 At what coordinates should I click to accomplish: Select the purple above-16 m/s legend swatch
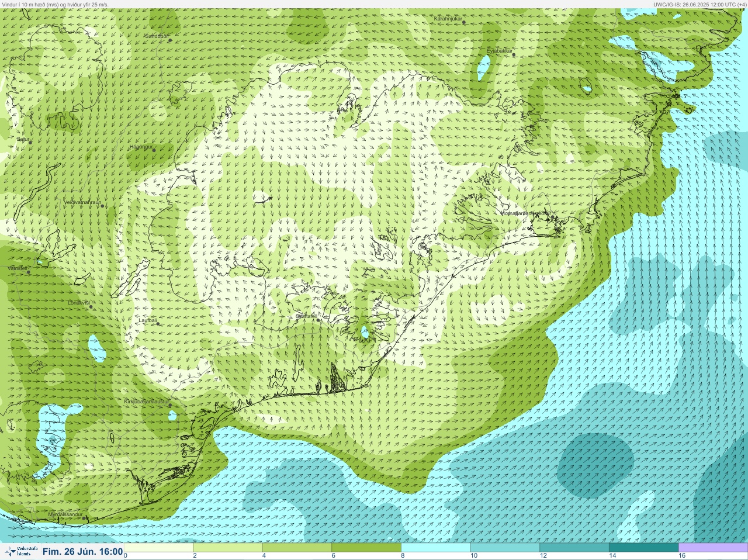pos(713,548)
